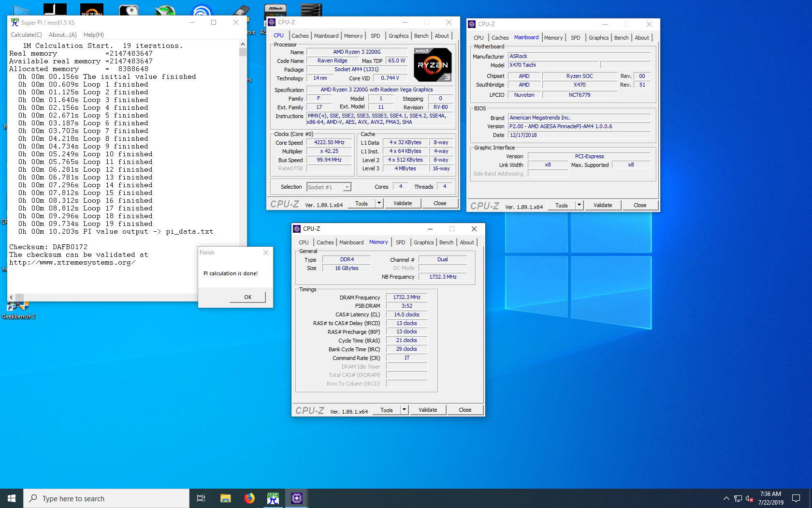Viewport: 812px width, 508px height.
Task: Expand Tools dropdown arrow in the Memory window
Action: [x=405, y=410]
